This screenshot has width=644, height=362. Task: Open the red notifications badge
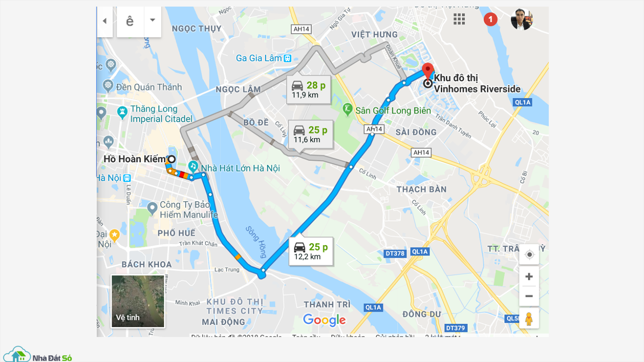point(490,19)
